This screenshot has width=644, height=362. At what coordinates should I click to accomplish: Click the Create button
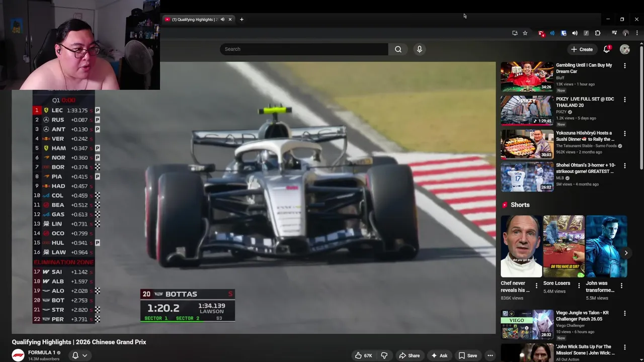coord(582,49)
